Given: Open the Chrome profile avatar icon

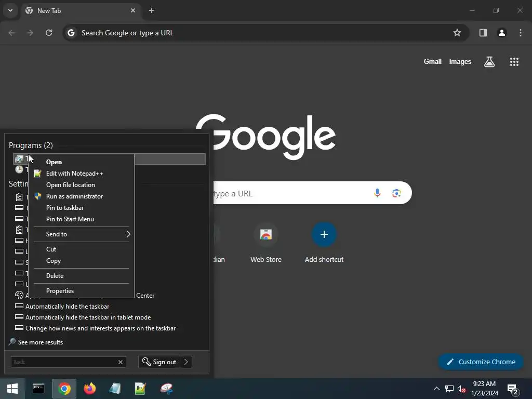Looking at the screenshot, I should click(501, 33).
